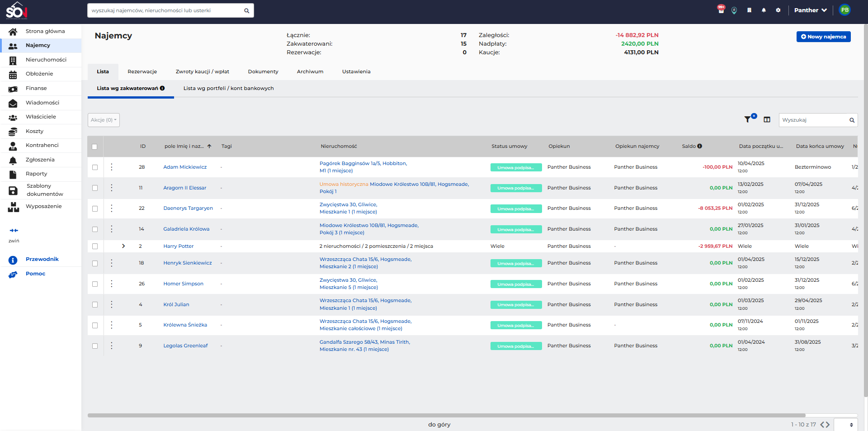Tick the checkbox for Król Julian
The image size is (868, 431).
coord(95,305)
